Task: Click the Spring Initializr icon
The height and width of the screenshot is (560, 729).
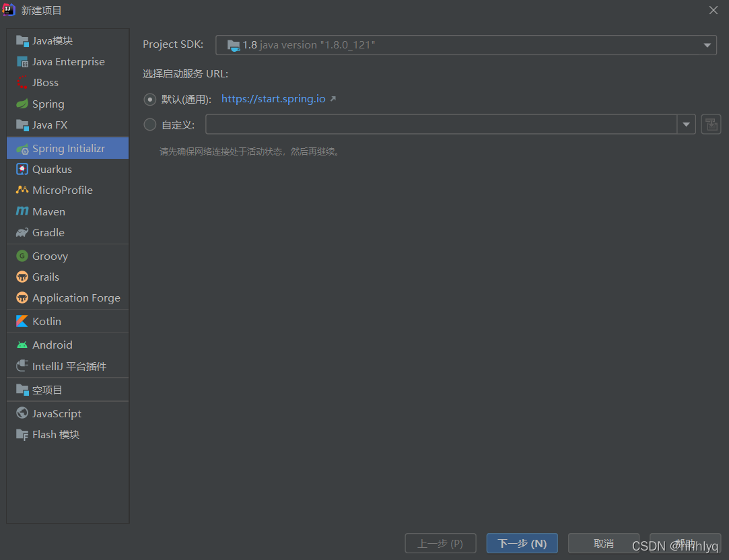Action: pyautogui.click(x=22, y=149)
